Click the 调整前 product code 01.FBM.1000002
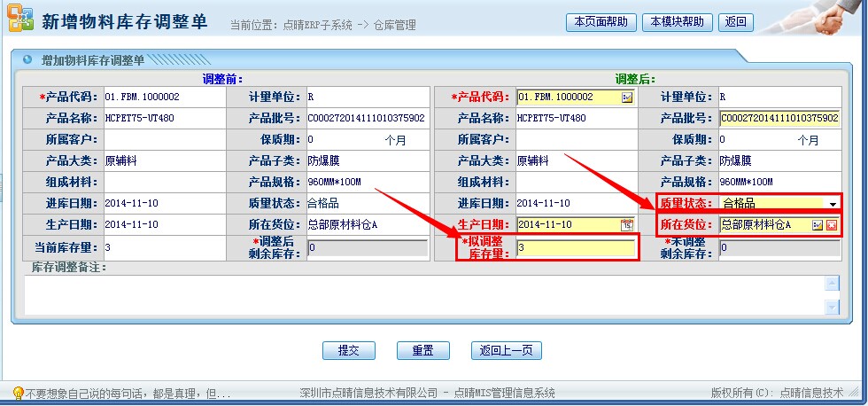The height and width of the screenshot is (406, 868). tap(143, 97)
